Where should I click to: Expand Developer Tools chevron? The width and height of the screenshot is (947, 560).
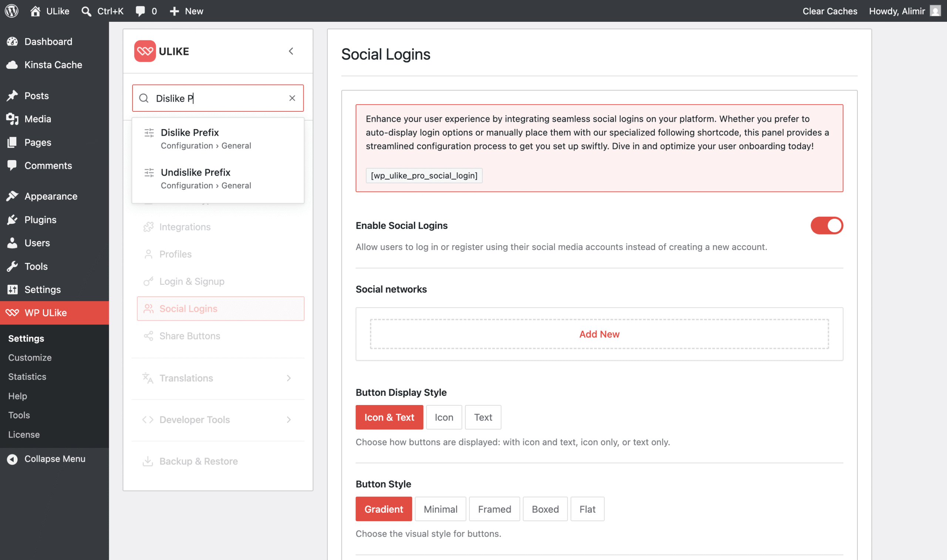click(x=289, y=419)
